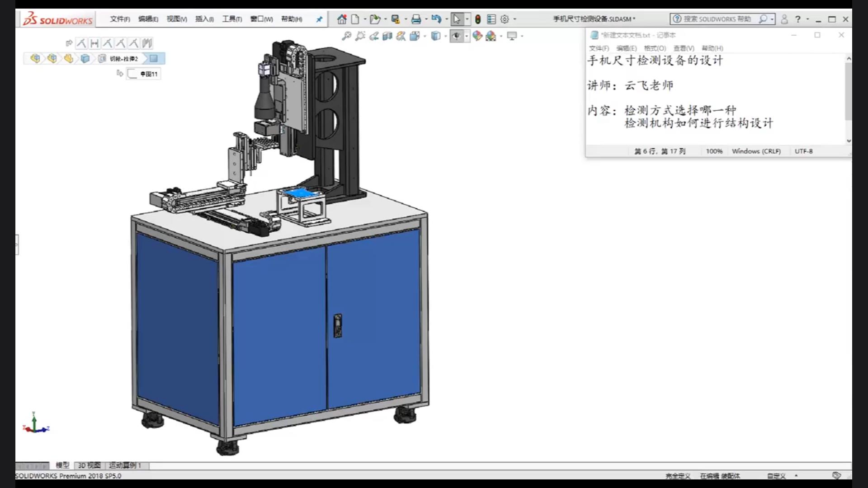Expand the Display Style dropdown arrow
The height and width of the screenshot is (488, 868).
[445, 36]
